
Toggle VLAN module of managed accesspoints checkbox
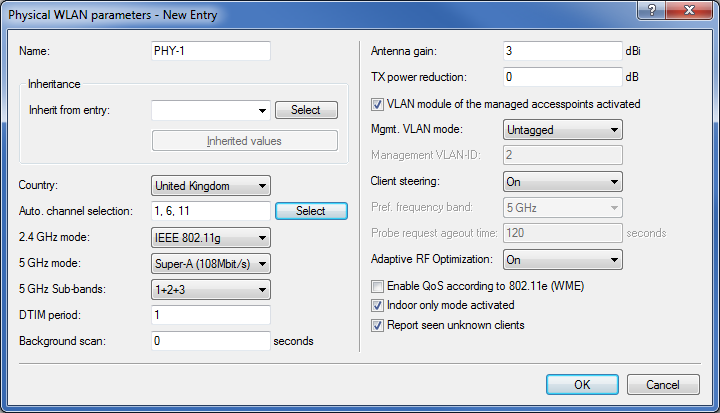click(377, 103)
